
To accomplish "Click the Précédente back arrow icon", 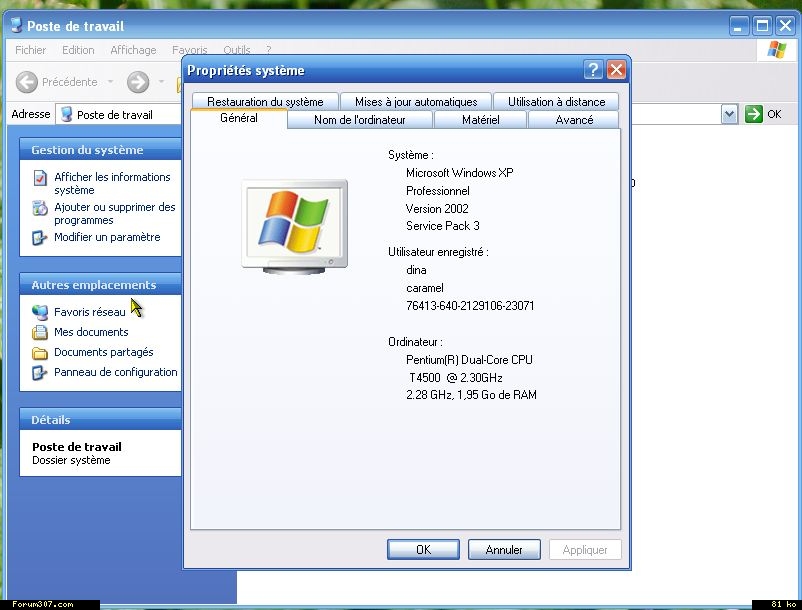I will pos(27,82).
